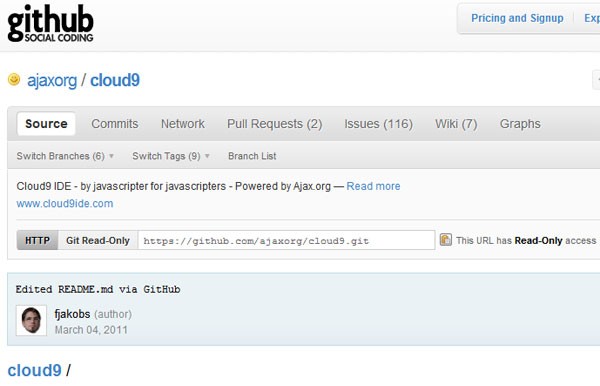This screenshot has height=386, width=600.
Task: Select the HTTP clone URL toggle
Action: point(37,240)
